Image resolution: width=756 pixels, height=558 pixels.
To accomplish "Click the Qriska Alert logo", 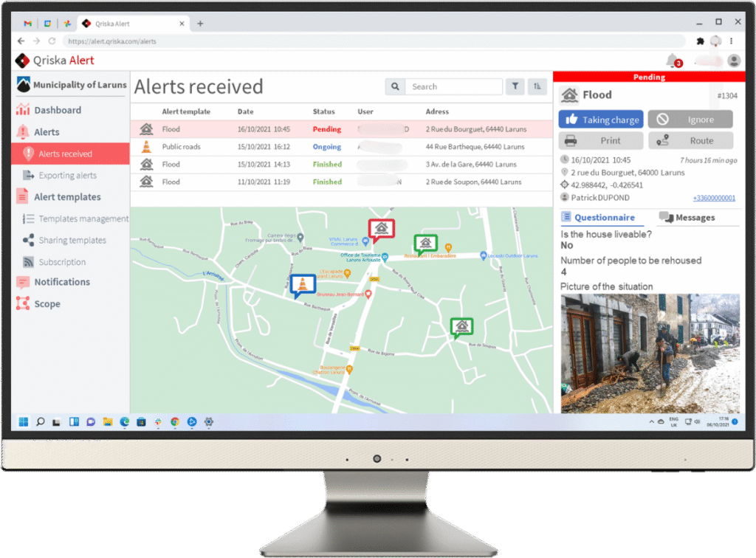I will [55, 61].
